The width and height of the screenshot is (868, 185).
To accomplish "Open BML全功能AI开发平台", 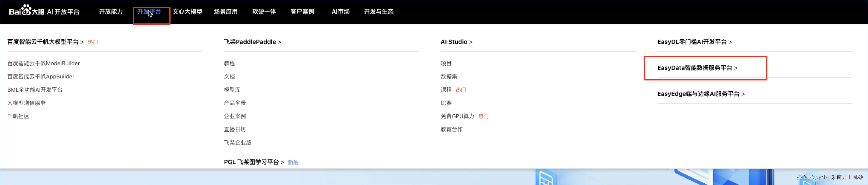I will click(35, 90).
